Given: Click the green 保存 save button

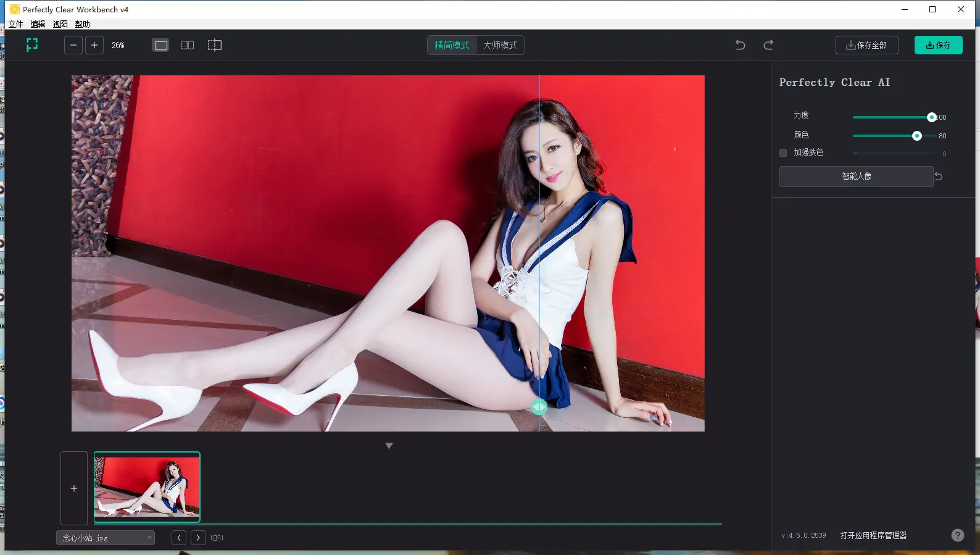Looking at the screenshot, I should click(938, 45).
